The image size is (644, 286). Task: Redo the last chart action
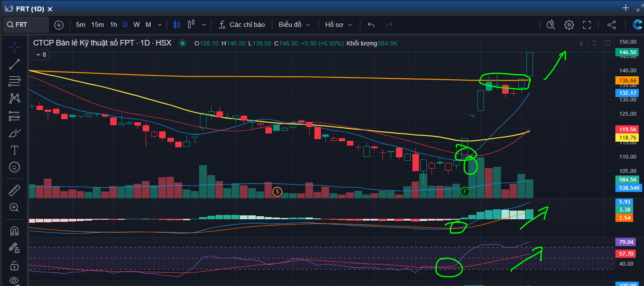click(389, 25)
